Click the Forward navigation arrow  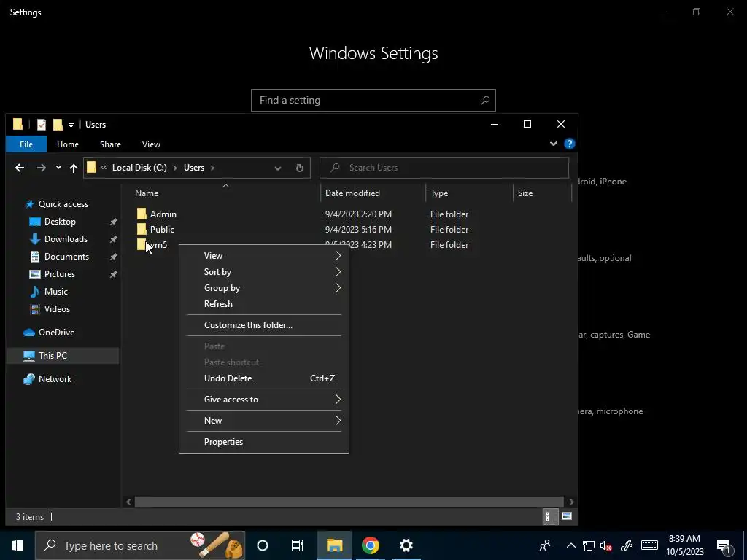click(42, 168)
